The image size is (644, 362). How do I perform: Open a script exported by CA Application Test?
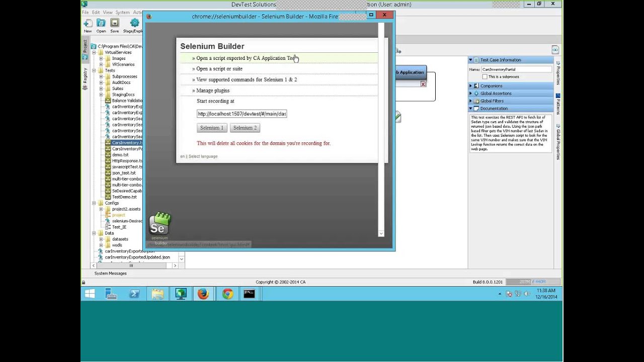pyautogui.click(x=246, y=58)
